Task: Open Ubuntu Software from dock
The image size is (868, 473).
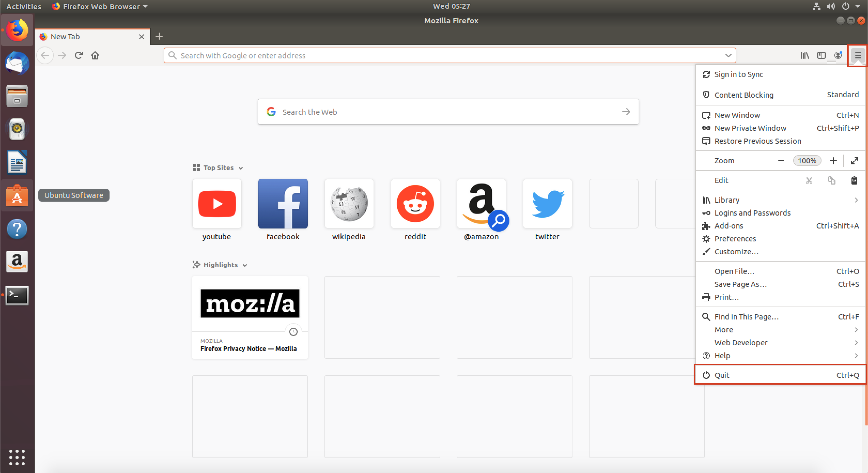Action: 17,195
